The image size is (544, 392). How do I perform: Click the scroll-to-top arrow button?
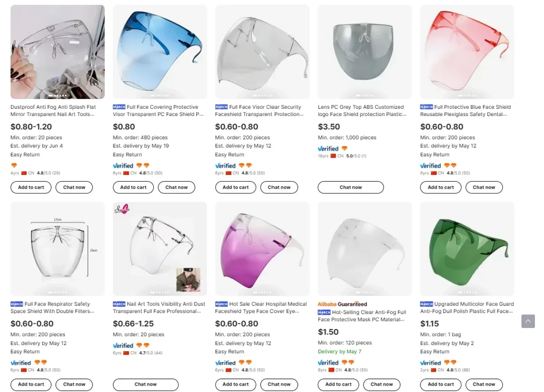point(528,321)
